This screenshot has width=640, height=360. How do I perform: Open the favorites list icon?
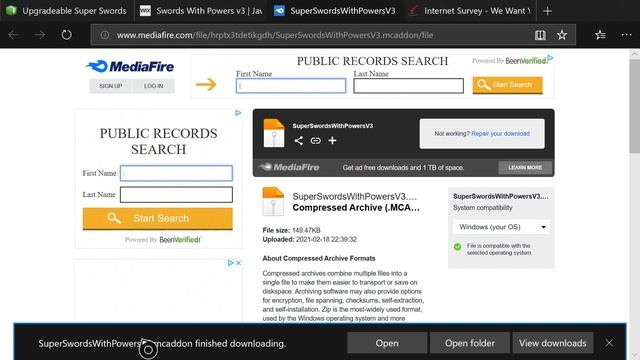click(600, 35)
